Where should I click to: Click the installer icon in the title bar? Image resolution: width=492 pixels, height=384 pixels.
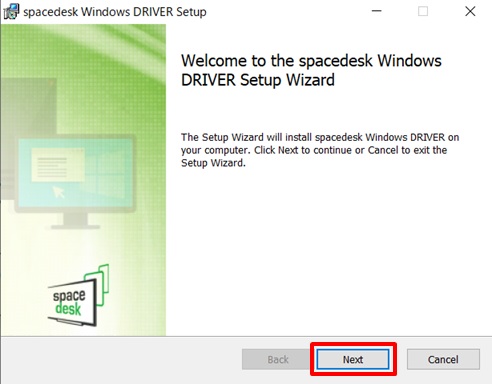tap(11, 11)
